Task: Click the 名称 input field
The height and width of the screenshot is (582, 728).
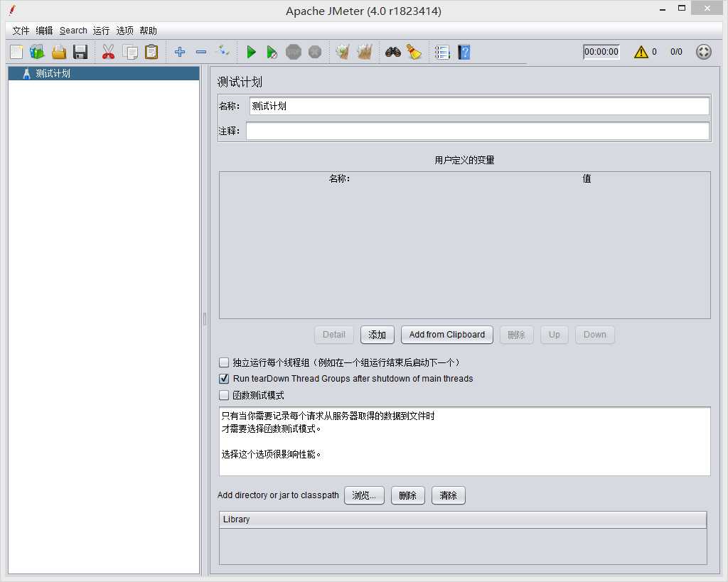Action: [479, 106]
